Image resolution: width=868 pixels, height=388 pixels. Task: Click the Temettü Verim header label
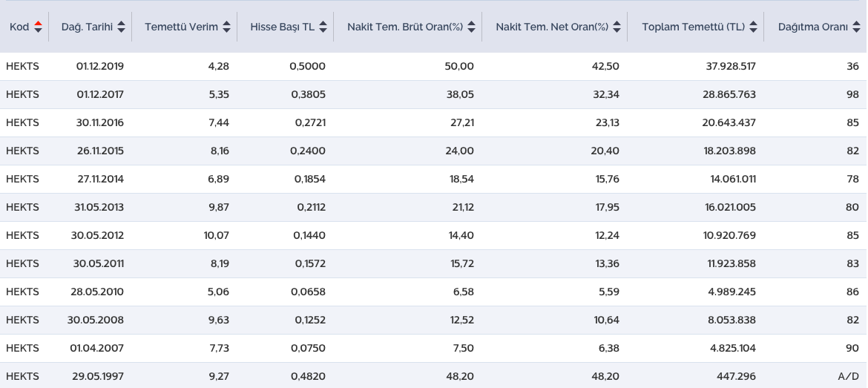click(x=182, y=27)
